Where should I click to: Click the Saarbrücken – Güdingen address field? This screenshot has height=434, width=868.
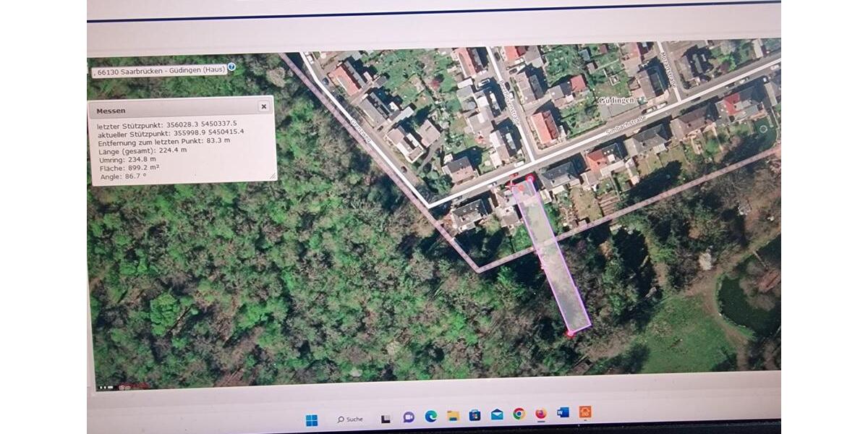coord(159,69)
